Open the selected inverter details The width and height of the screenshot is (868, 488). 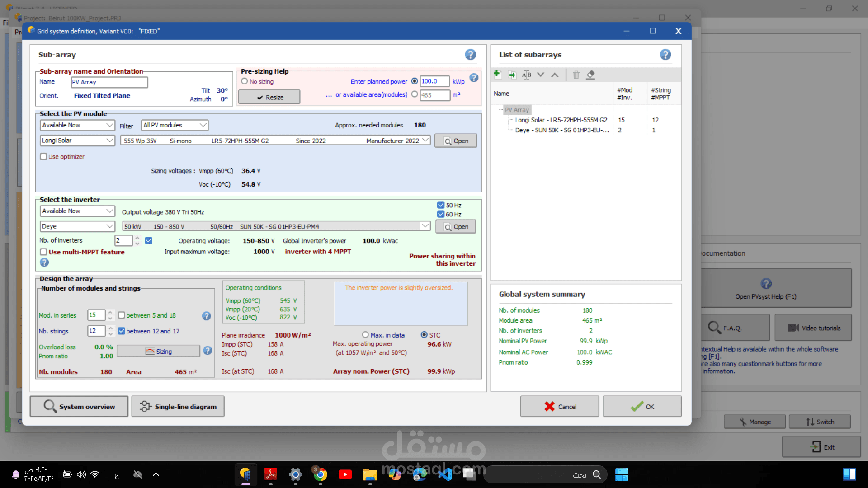pyautogui.click(x=456, y=227)
